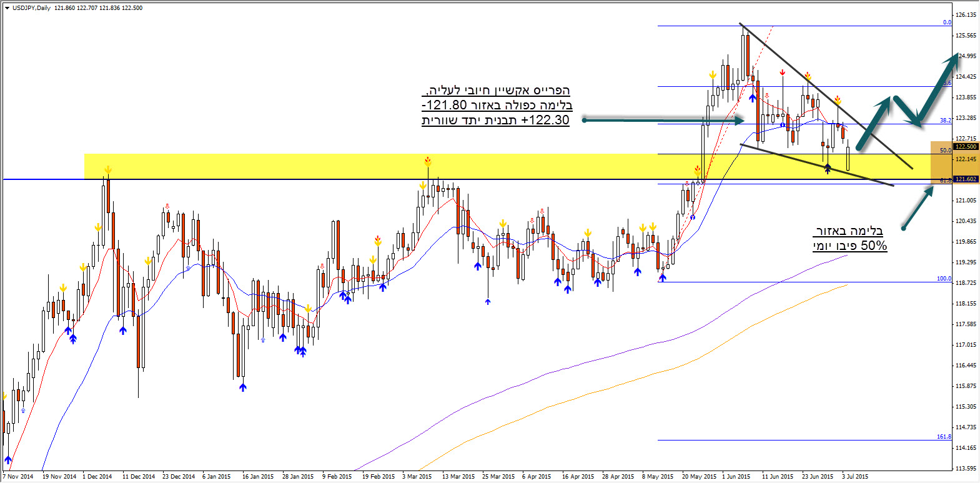Click the 28 Jan 2015 date label
The height and width of the screenshot is (483, 980).
click(298, 477)
